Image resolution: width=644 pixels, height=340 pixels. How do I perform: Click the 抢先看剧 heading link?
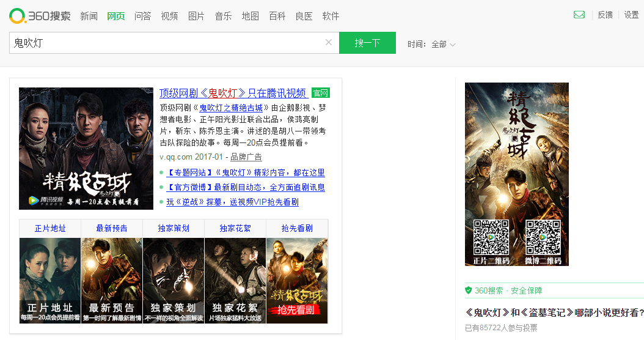point(297,228)
